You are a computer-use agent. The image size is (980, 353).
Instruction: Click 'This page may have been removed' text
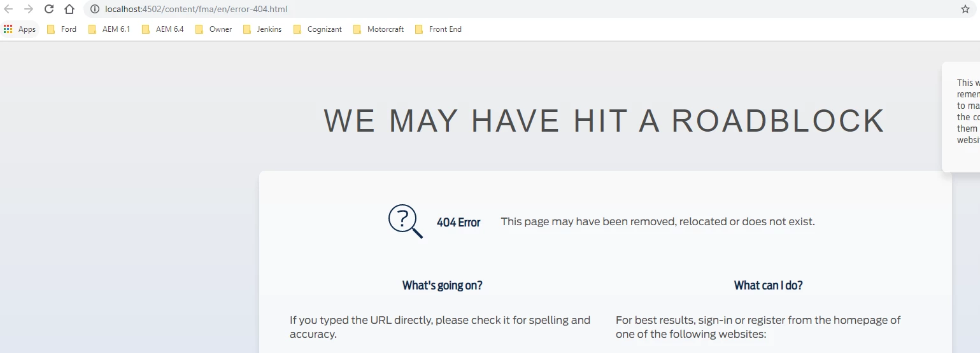point(658,221)
